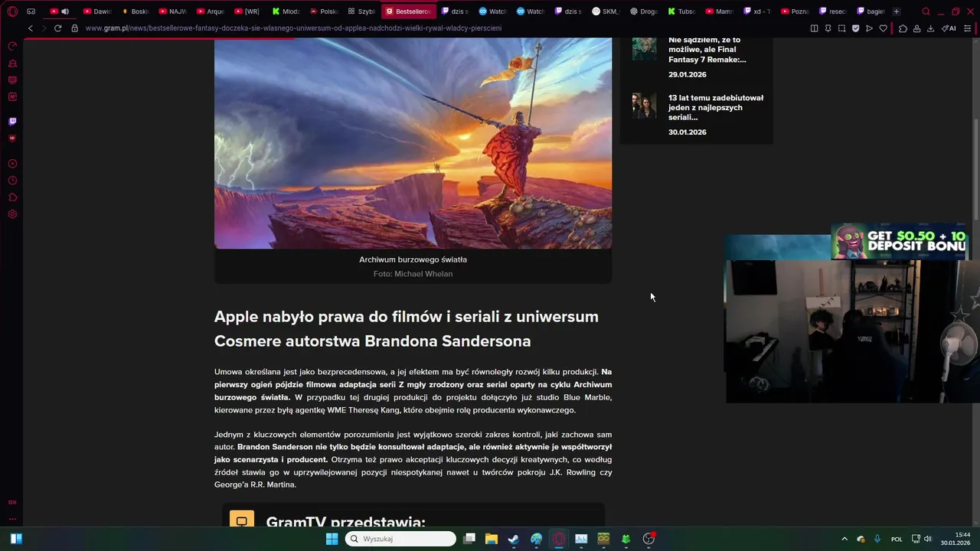
Task: Click the Archiwum burzowego światła artwork image
Action: pyautogui.click(x=413, y=143)
